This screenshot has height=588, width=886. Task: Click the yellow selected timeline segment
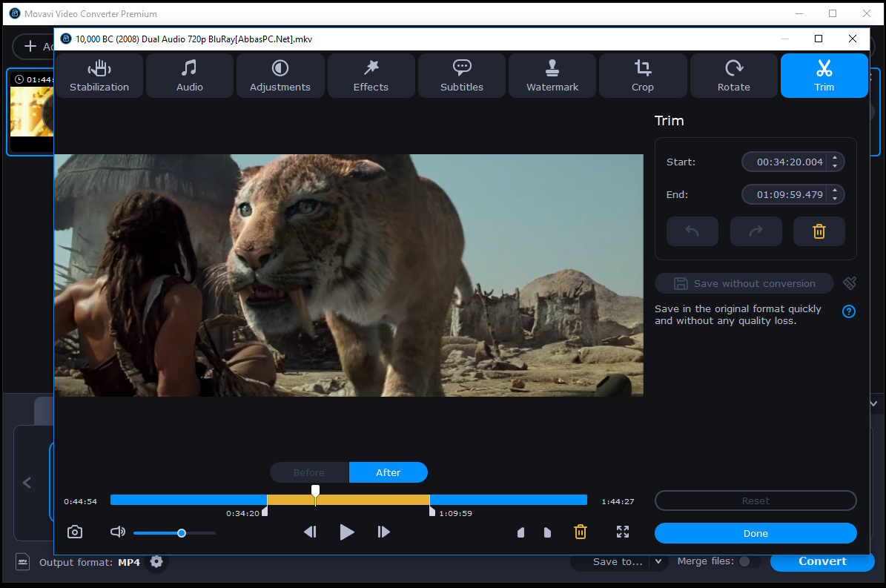348,500
